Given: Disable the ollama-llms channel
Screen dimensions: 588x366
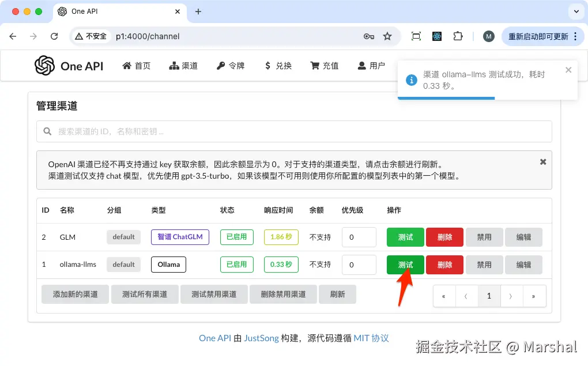Looking at the screenshot, I should (x=484, y=265).
